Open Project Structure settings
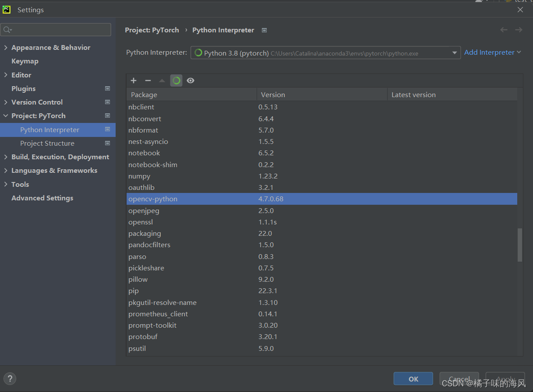This screenshot has height=392, width=533. pos(47,143)
